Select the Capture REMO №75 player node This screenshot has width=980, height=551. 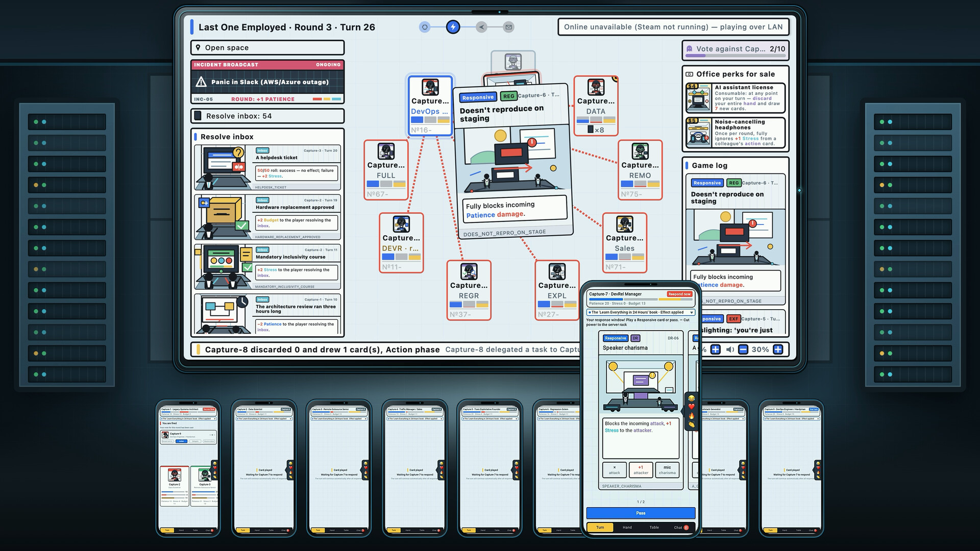tap(640, 170)
